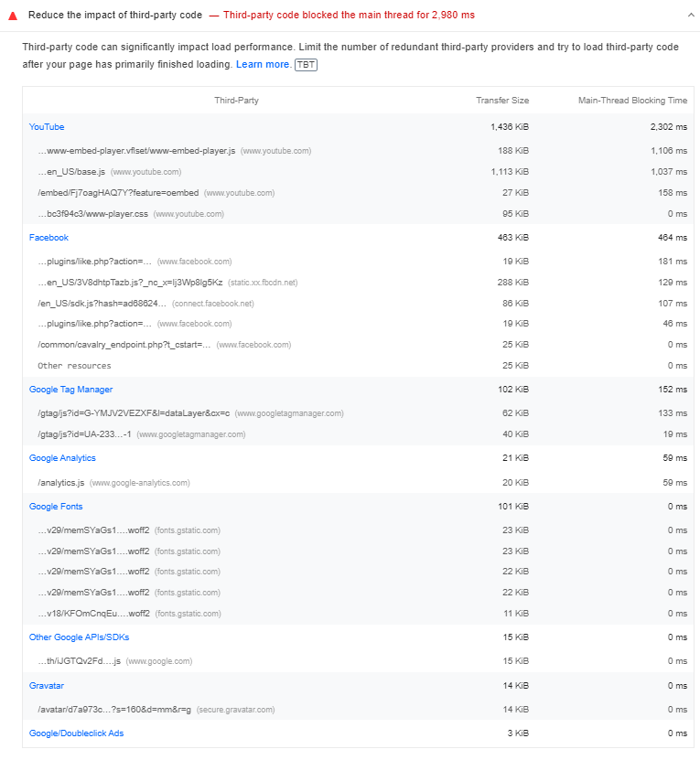Open the Google Analytics entry
The image size is (700, 760).
62,457
